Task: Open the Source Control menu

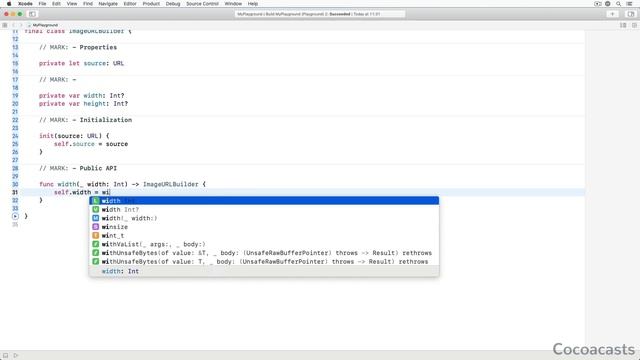Action: (x=202, y=4)
